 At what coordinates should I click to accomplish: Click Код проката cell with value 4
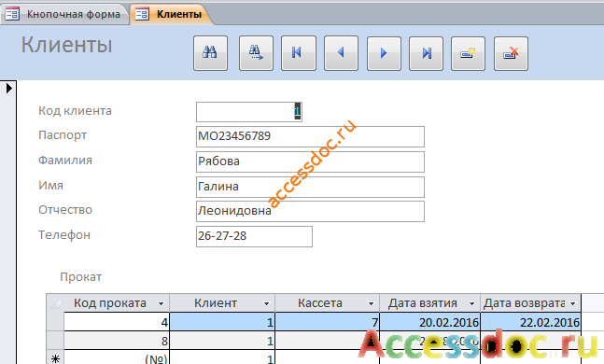pyautogui.click(x=117, y=322)
